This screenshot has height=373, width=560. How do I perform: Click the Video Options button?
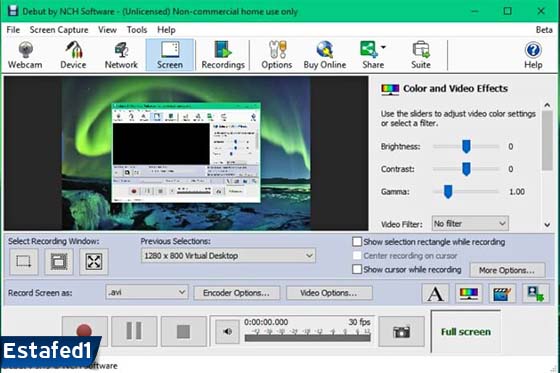[x=329, y=293]
